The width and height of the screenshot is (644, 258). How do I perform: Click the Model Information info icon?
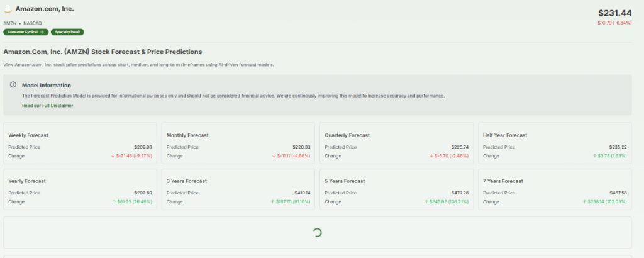click(13, 85)
